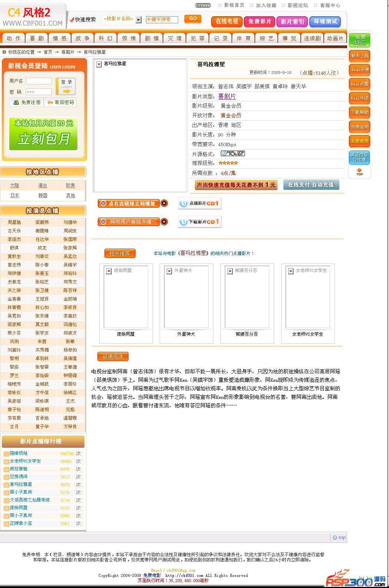Open the 贼婆百分百 recommended movie thumbnail
The height and width of the screenshot is (588, 389).
247,297
